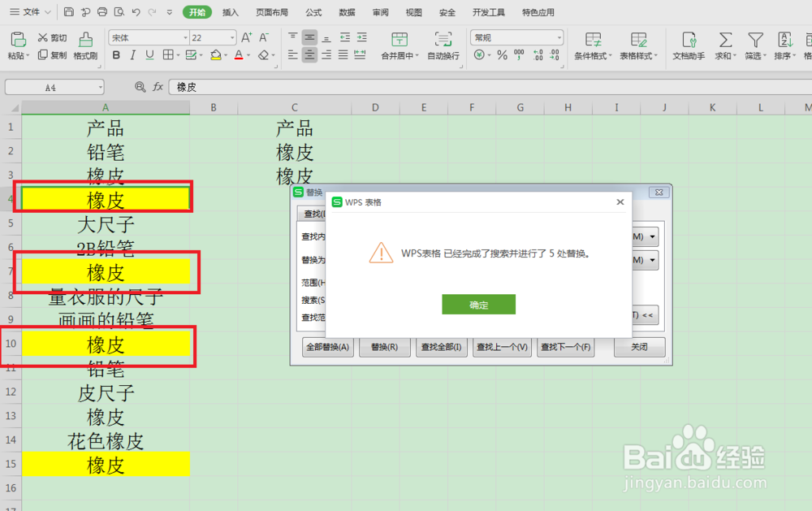Click the Copy (复制) icon
This screenshot has height=511, width=812.
pos(42,54)
